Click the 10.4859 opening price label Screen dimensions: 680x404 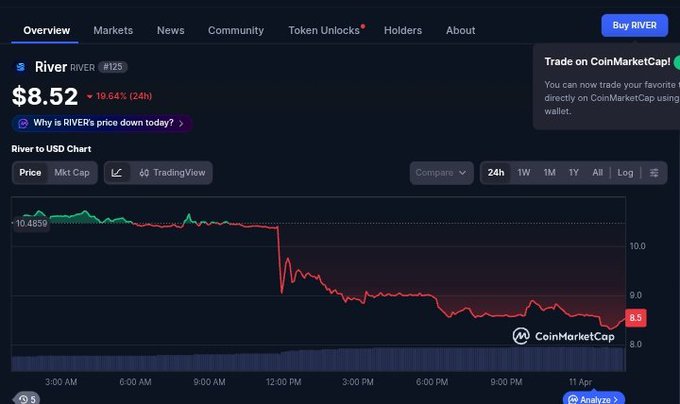point(31,224)
